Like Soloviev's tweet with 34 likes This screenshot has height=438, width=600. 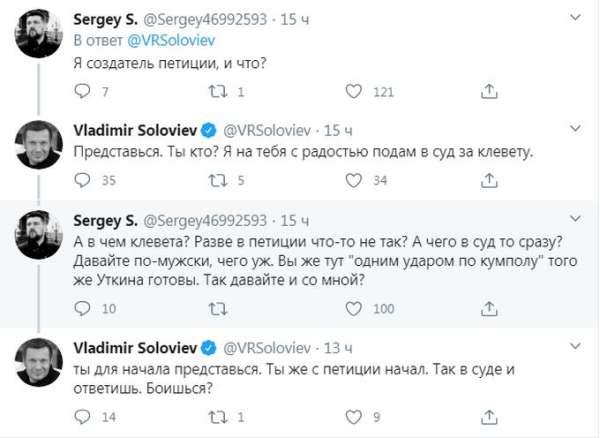(x=351, y=181)
